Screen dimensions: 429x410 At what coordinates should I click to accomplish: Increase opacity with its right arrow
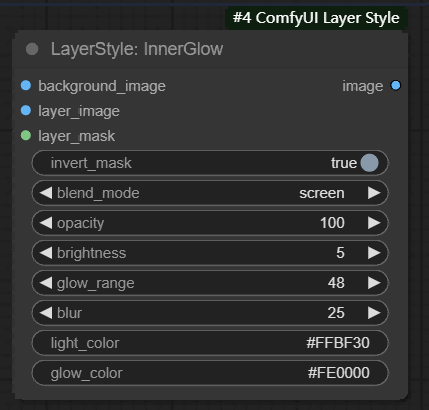(374, 223)
